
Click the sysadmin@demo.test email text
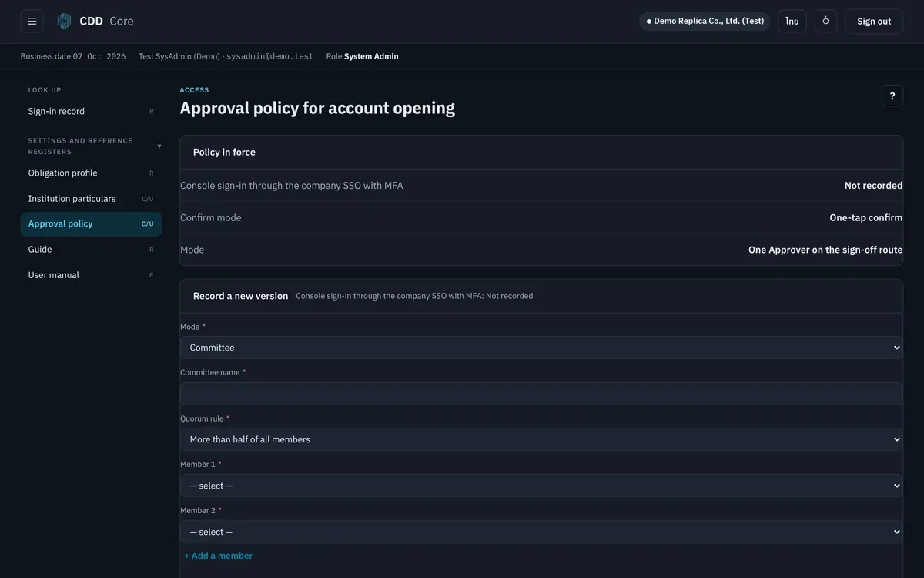pyautogui.click(x=269, y=56)
